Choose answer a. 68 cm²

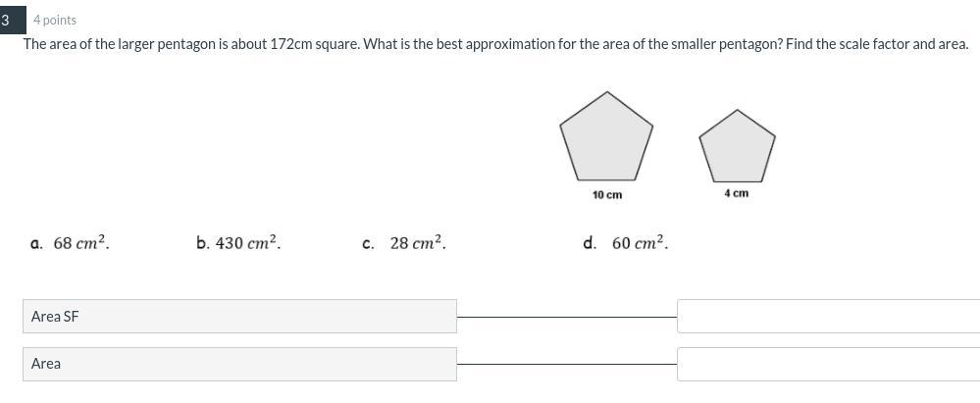point(70,243)
